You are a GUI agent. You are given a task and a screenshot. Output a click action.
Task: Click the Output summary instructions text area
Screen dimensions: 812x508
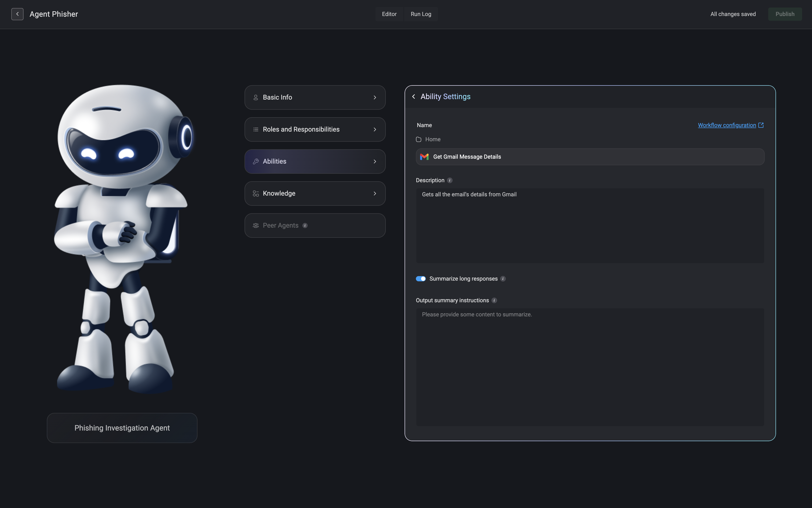pos(590,367)
